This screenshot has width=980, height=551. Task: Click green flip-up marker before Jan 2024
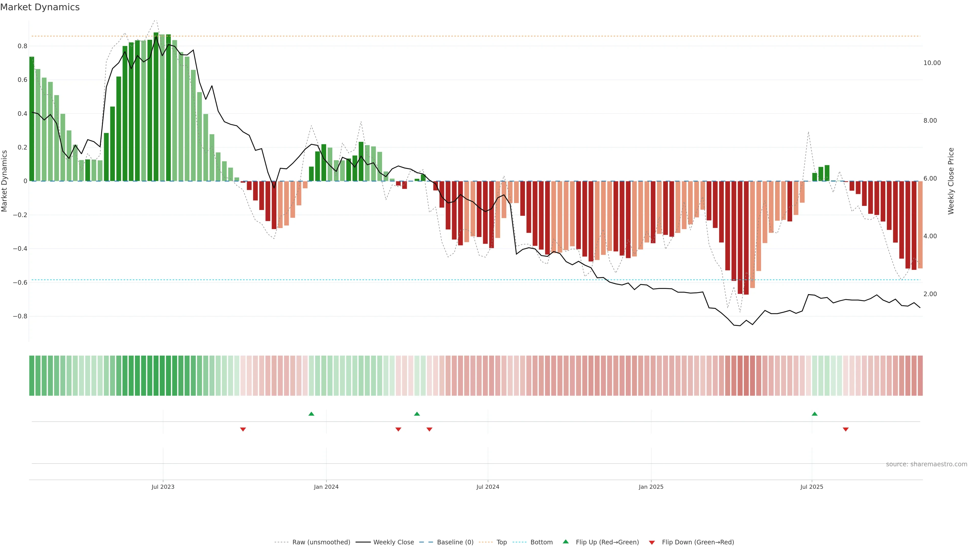[x=311, y=414]
